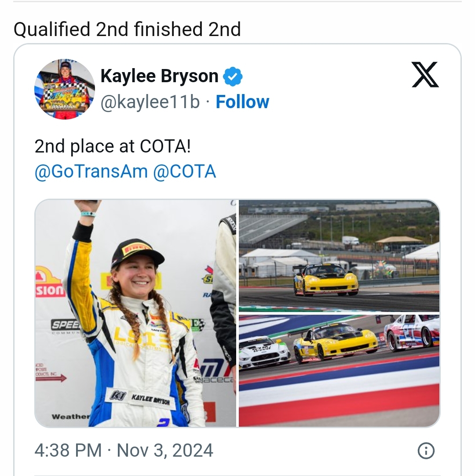Open Kaylee Bryson's profile avatar
475x476 pixels.
pos(65,89)
